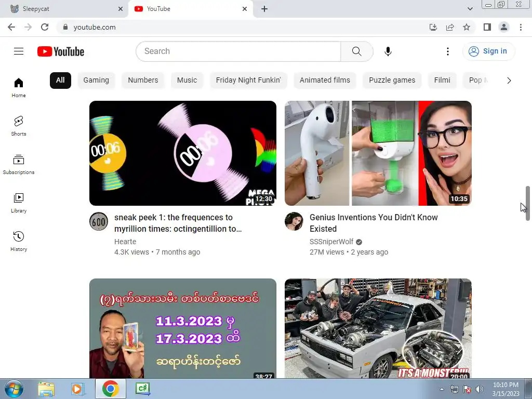Open the Hearte channel name link

click(125, 242)
